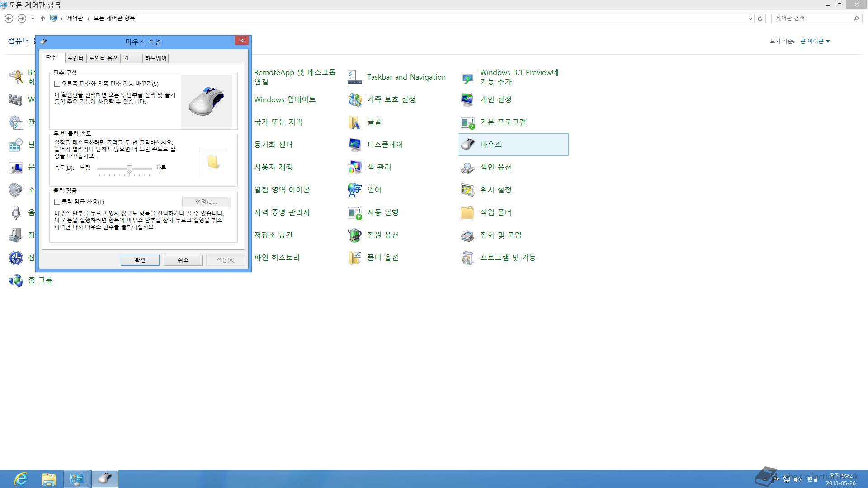The height and width of the screenshot is (488, 868).
Task: Click the 설정(E)... button
Action: click(x=207, y=202)
